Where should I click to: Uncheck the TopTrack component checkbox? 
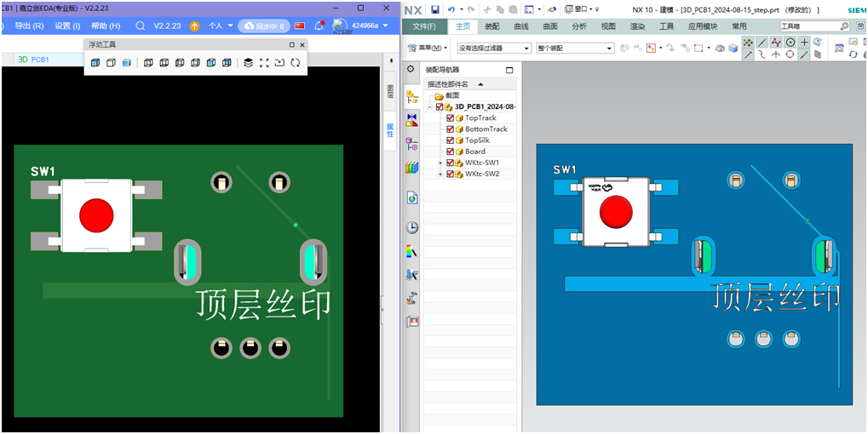point(451,118)
